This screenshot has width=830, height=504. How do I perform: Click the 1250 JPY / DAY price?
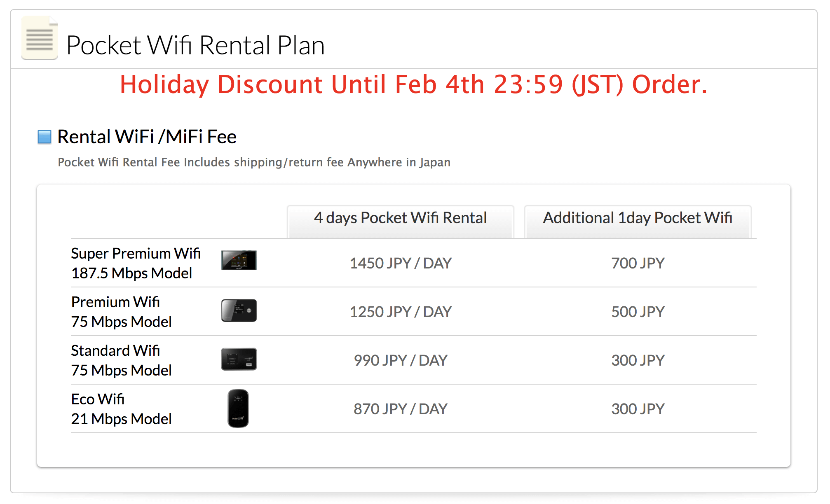pos(401,312)
